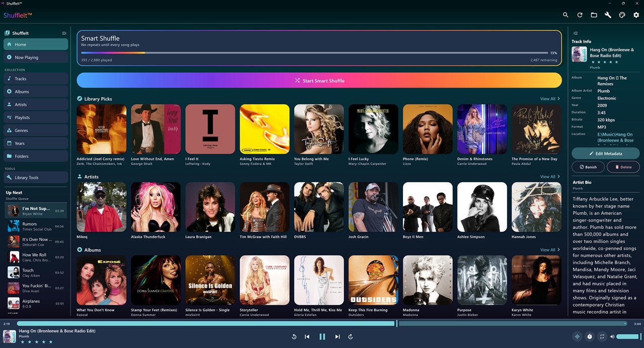
Task: Open the theme palette icon
Action: point(622,15)
